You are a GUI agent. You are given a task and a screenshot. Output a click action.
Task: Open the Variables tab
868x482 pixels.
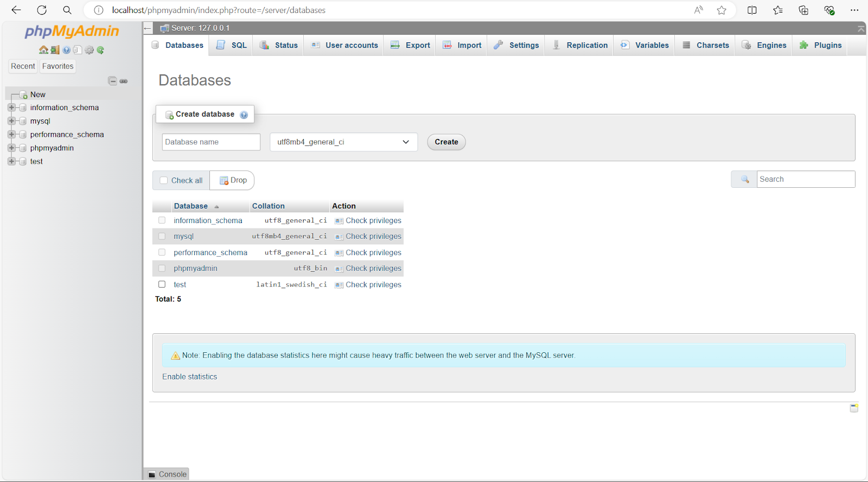(x=644, y=46)
